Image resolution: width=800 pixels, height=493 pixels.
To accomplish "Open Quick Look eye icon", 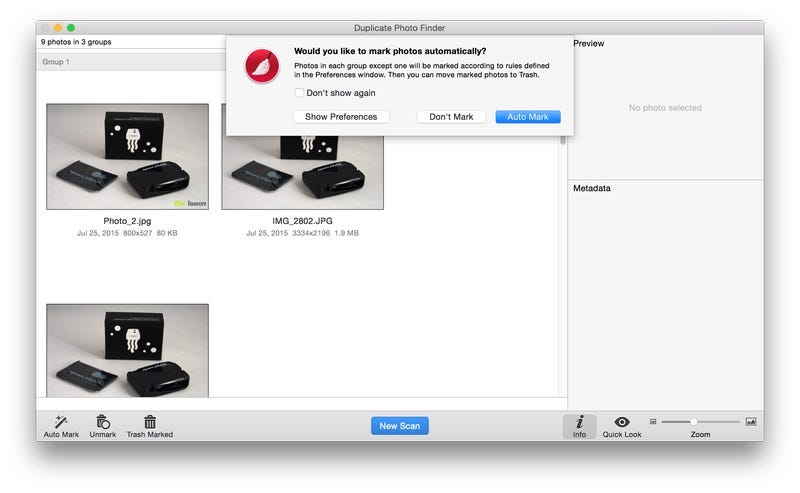I will pos(622,422).
